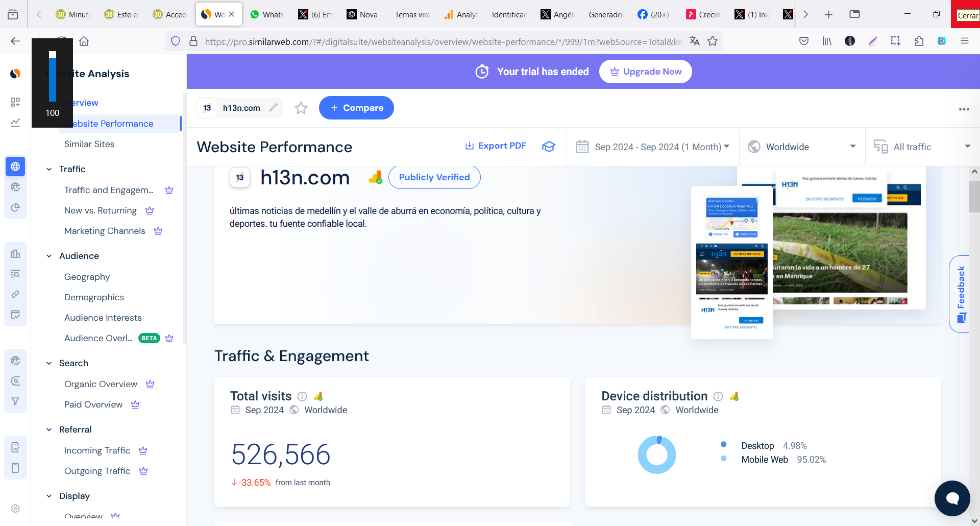Click the Upgrade Now button
The height and width of the screenshot is (526, 980).
(645, 71)
